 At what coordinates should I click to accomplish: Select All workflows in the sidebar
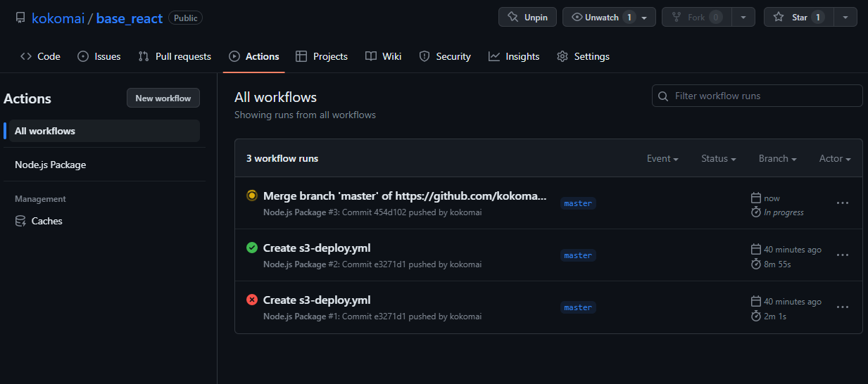click(105, 131)
